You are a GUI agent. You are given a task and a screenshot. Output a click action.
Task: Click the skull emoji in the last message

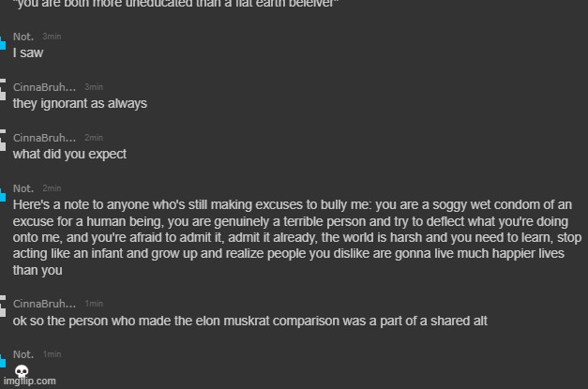pos(22,371)
